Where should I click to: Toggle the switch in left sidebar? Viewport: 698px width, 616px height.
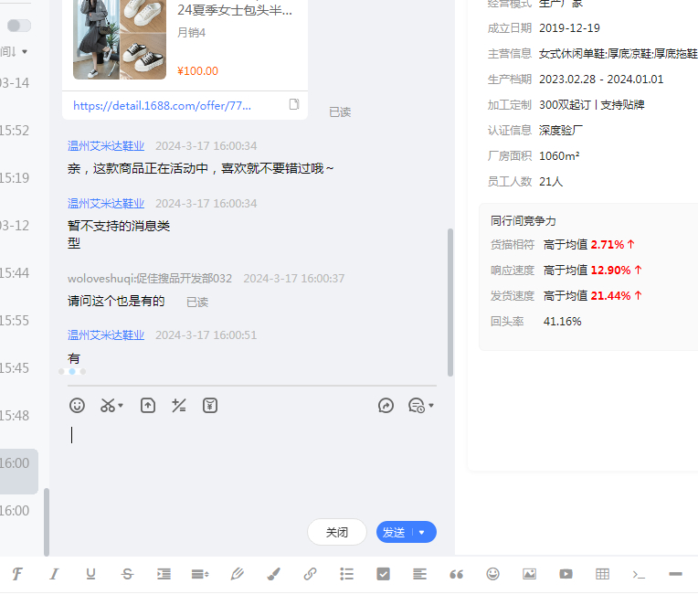click(x=19, y=26)
